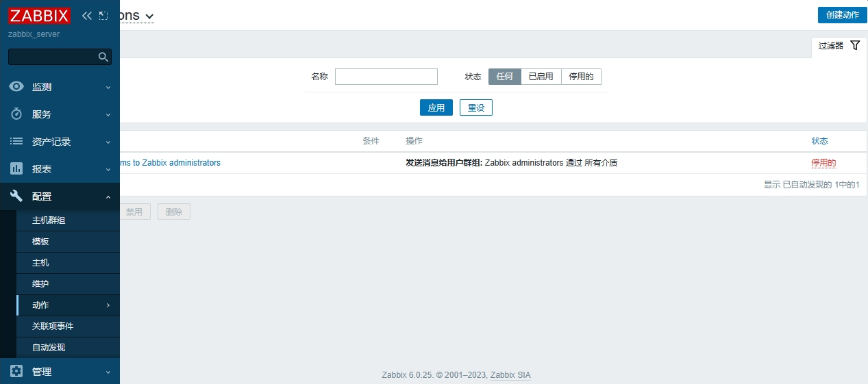Click the Zabbix logo
The width and height of the screenshot is (868, 384).
coord(39,15)
